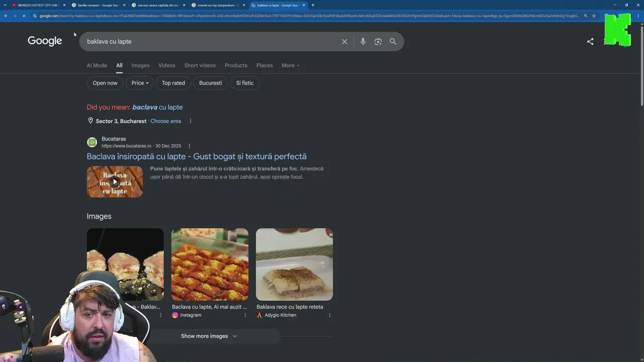Click the location pin icon by Sector 3

click(91, 121)
